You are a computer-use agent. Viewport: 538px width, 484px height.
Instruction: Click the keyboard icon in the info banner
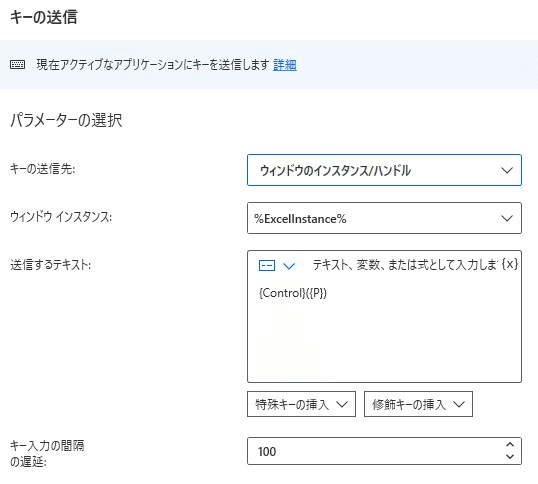pos(17,64)
